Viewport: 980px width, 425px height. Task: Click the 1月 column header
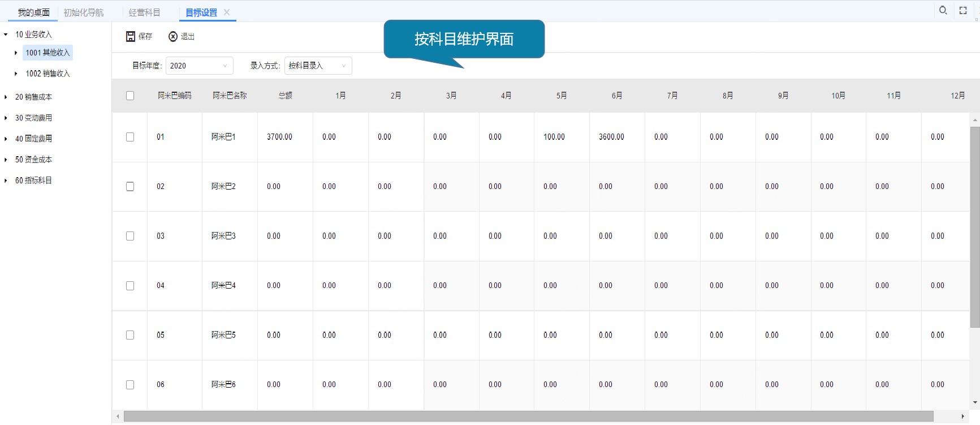pyautogui.click(x=340, y=96)
